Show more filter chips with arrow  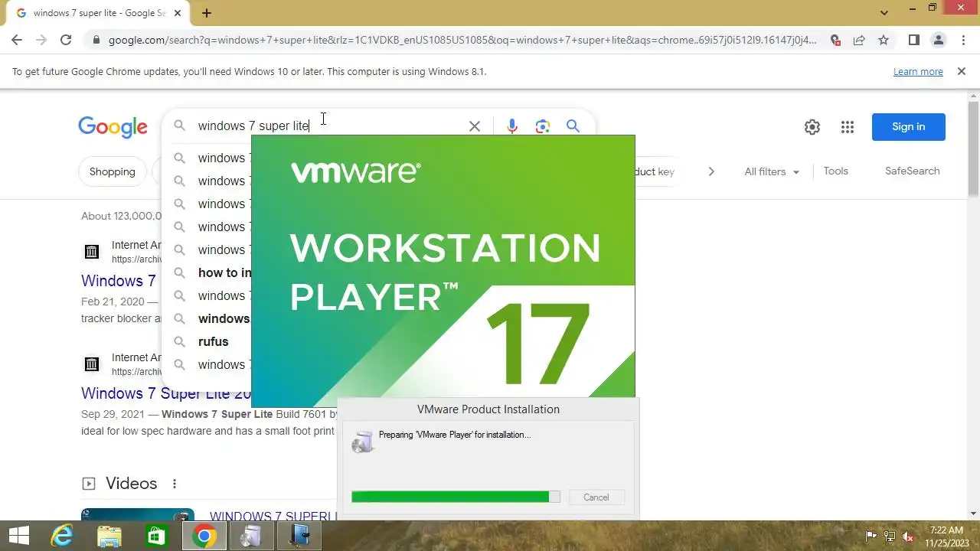point(711,171)
